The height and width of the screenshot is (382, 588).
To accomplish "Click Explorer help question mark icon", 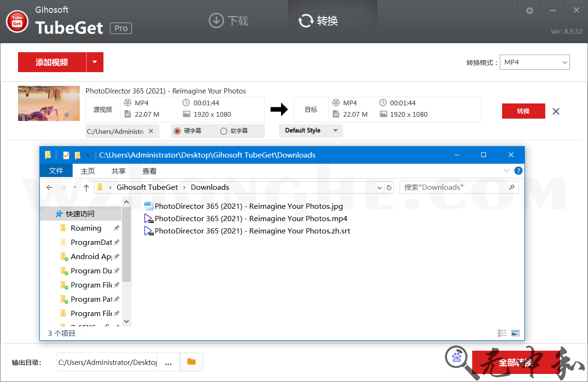I will (x=518, y=171).
